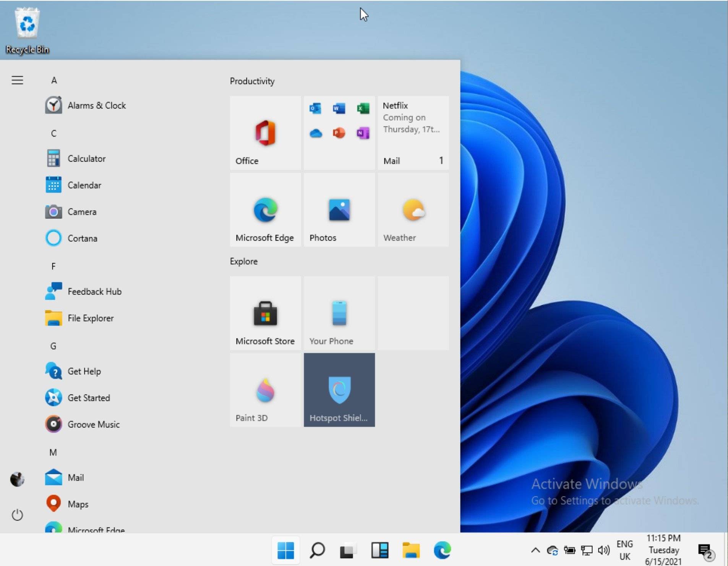Open the Paint 3D tile
Screen dimensions: 728x566
click(x=265, y=390)
